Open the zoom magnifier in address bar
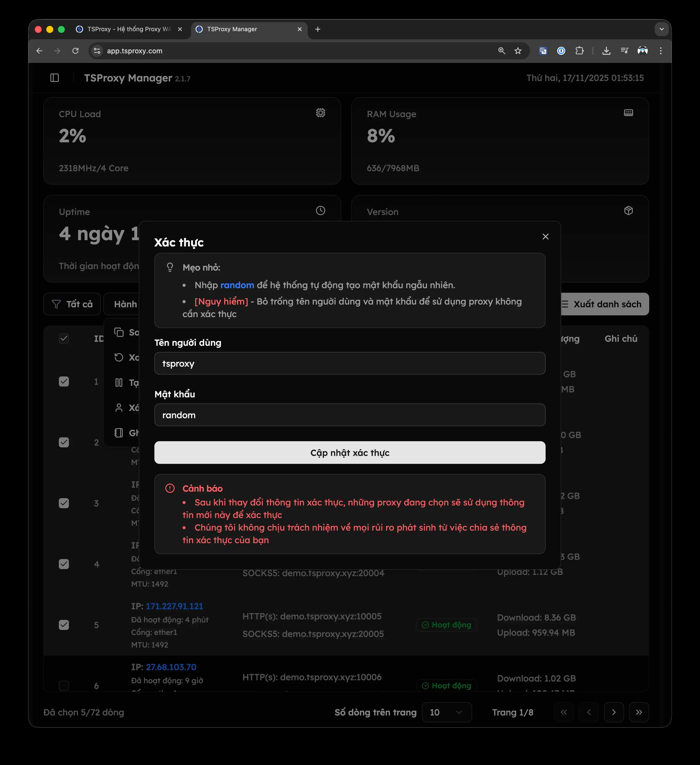This screenshot has height=765, width=700. (502, 51)
